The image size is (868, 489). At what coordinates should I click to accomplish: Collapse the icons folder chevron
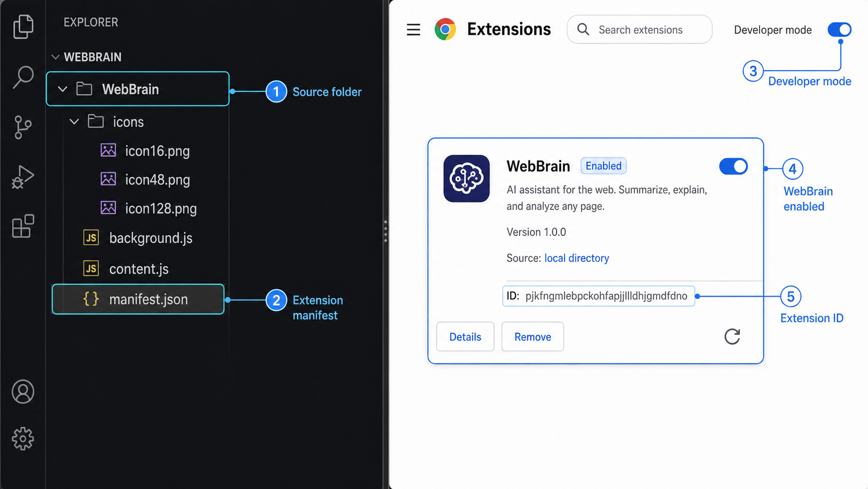tap(74, 122)
